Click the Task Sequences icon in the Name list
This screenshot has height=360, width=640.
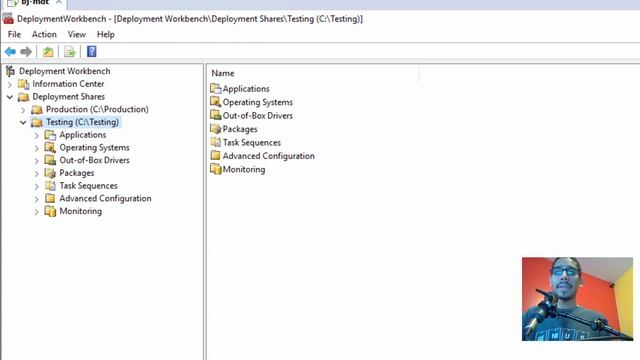coord(216,142)
